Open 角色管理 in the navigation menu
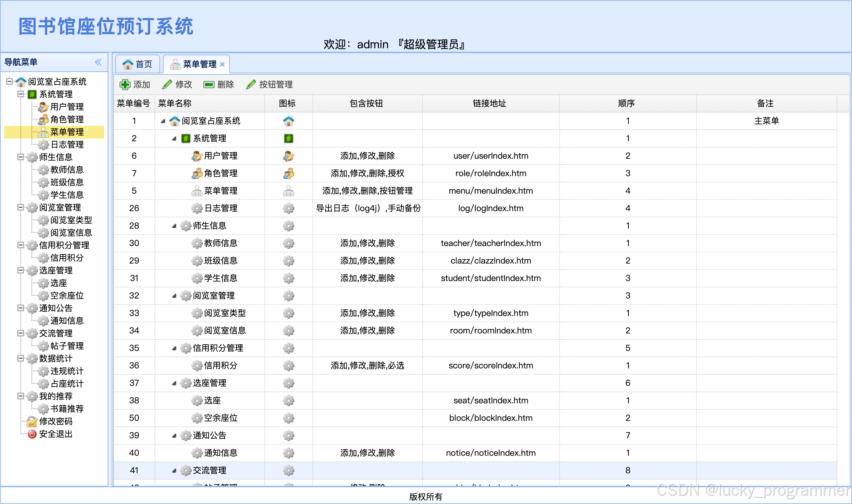The image size is (852, 504). pos(66,120)
